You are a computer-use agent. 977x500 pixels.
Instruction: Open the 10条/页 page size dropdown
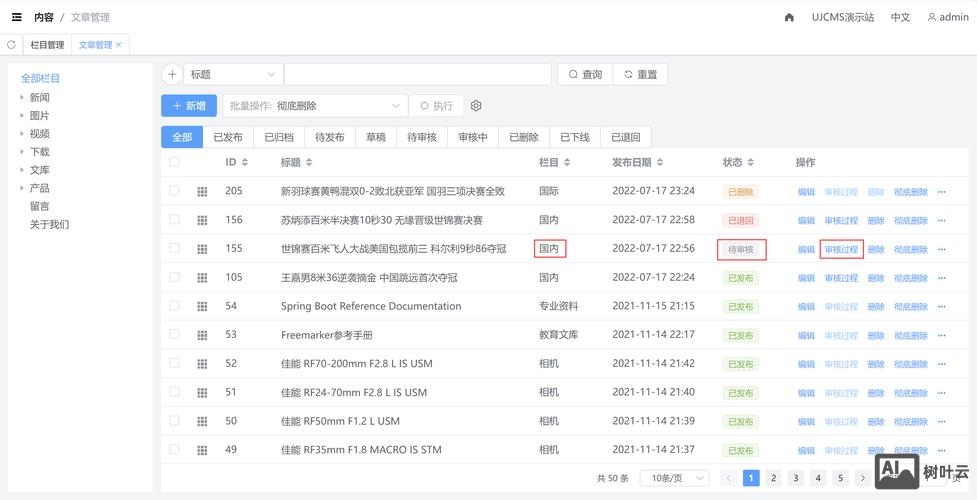[674, 478]
